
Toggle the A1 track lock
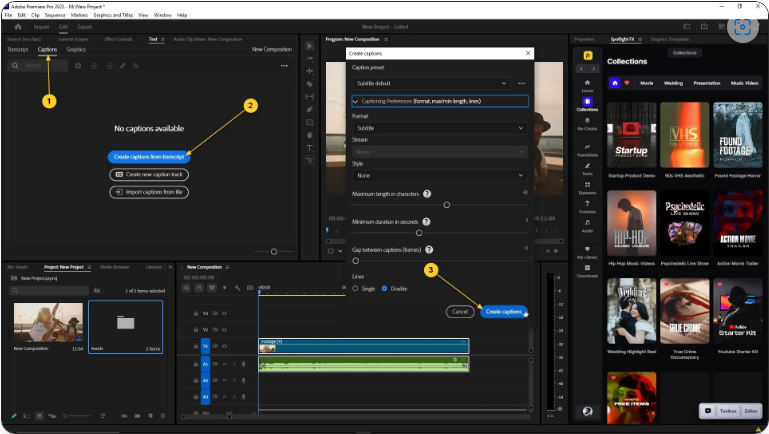[196, 364]
